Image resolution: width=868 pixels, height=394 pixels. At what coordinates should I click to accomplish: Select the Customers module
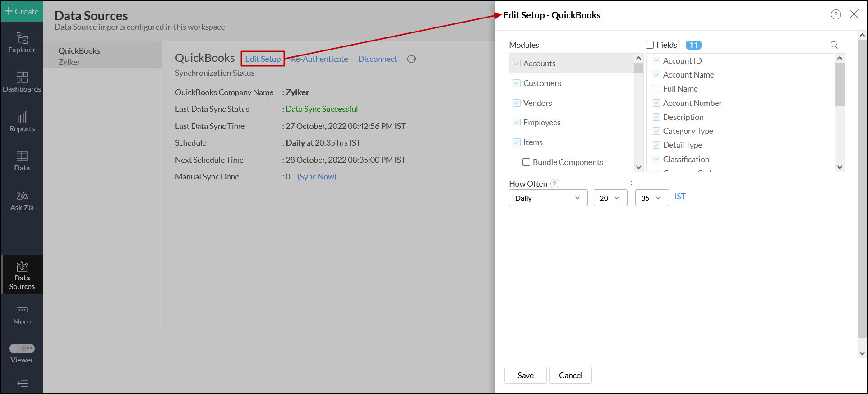[542, 83]
